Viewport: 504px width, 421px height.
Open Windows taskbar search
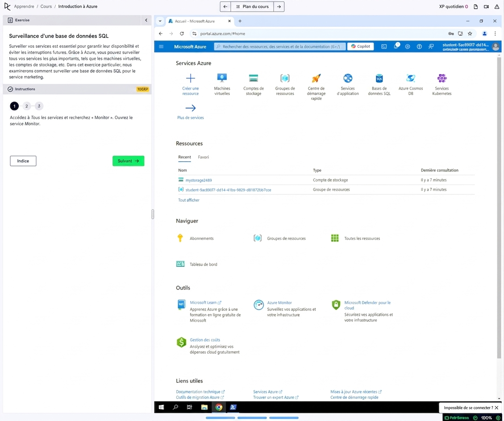[x=175, y=407]
